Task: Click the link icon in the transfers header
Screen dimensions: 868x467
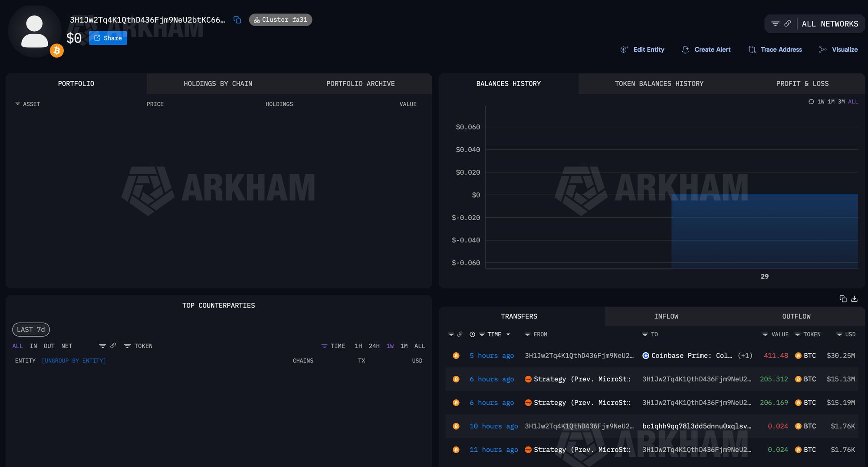Action: 460,334
